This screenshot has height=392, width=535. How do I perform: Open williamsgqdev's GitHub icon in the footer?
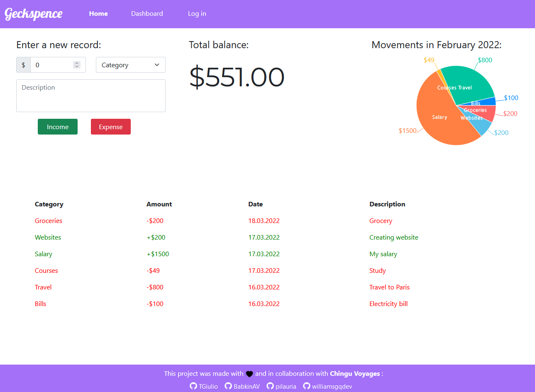306,386
